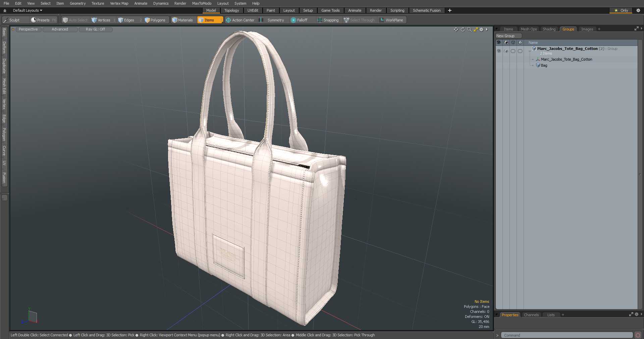
Task: Switch to Polygons selection mode
Action: click(156, 20)
